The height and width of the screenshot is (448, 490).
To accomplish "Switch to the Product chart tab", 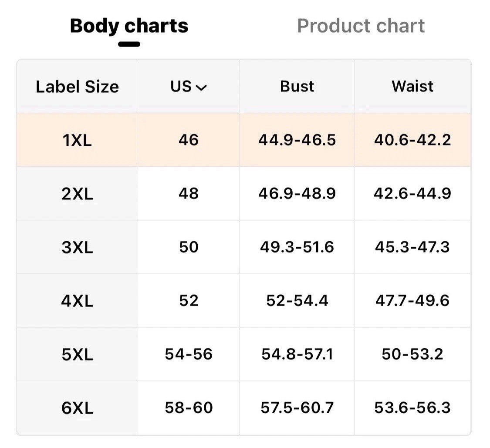I will pos(361,26).
